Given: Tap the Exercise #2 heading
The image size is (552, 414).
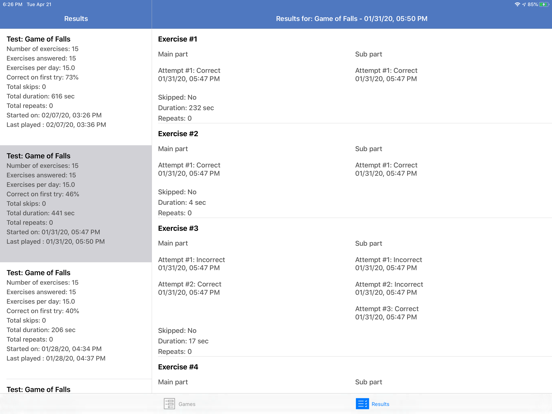Looking at the screenshot, I should tap(178, 134).
